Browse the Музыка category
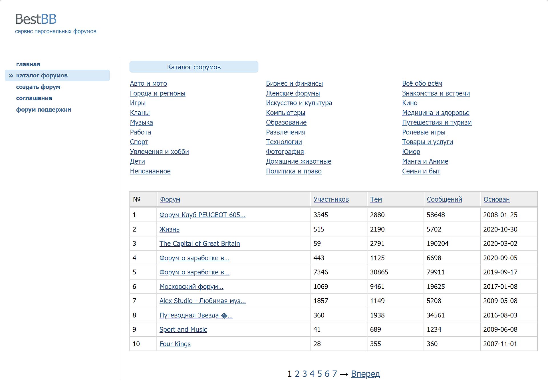Image resolution: width=548 pixels, height=392 pixels. coord(141,122)
